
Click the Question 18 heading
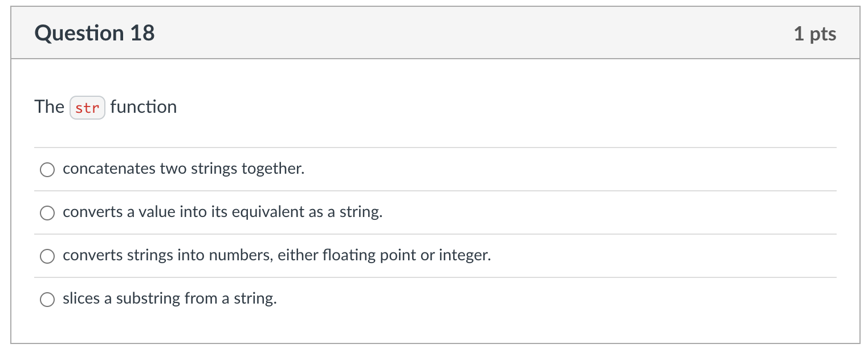[x=95, y=34]
